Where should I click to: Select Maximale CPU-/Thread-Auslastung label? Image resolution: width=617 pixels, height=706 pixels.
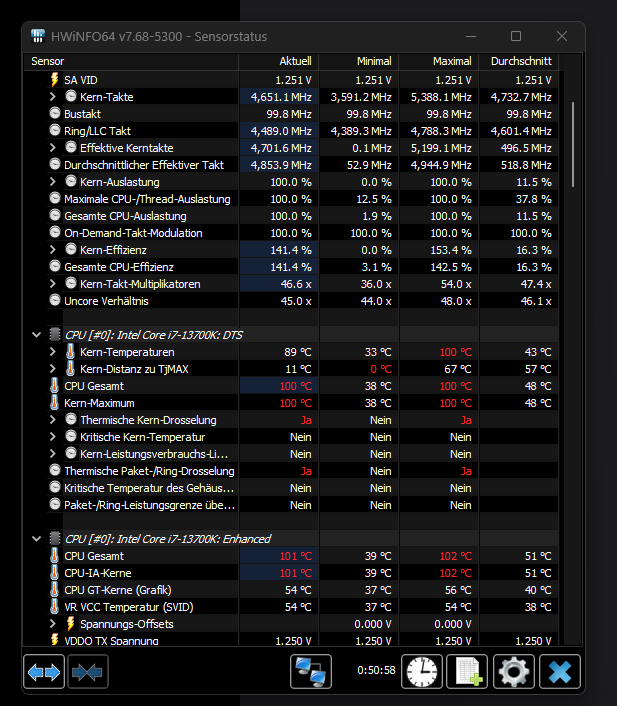147,199
